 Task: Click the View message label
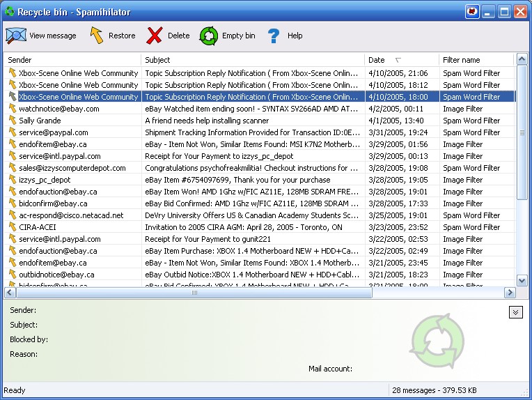[x=53, y=36]
